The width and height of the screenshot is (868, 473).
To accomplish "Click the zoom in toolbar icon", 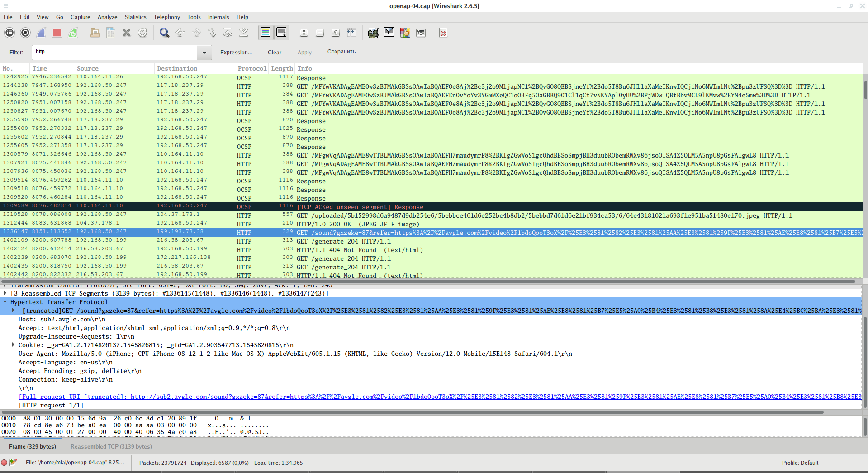I will [304, 33].
